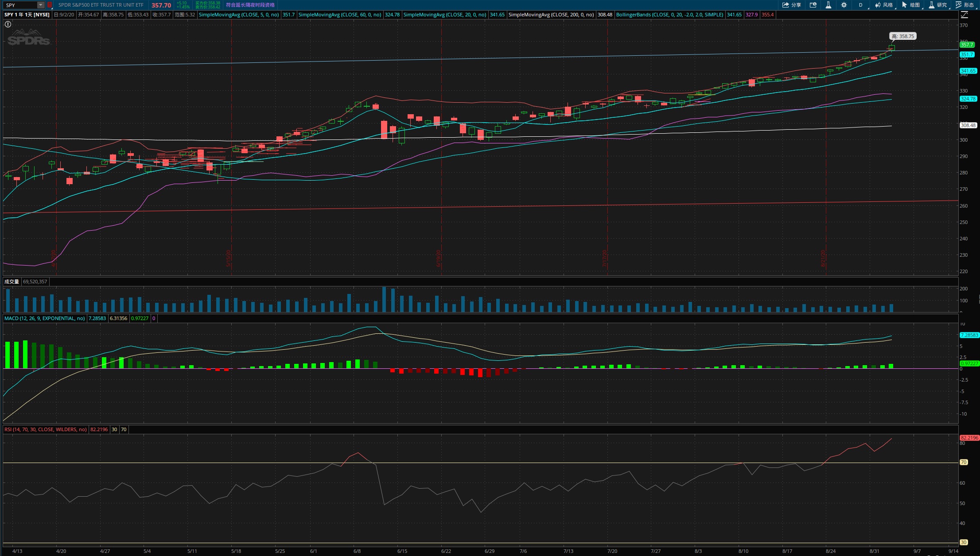Click the SPY symbol input field
This screenshot has width=980, height=556.
(20, 5)
